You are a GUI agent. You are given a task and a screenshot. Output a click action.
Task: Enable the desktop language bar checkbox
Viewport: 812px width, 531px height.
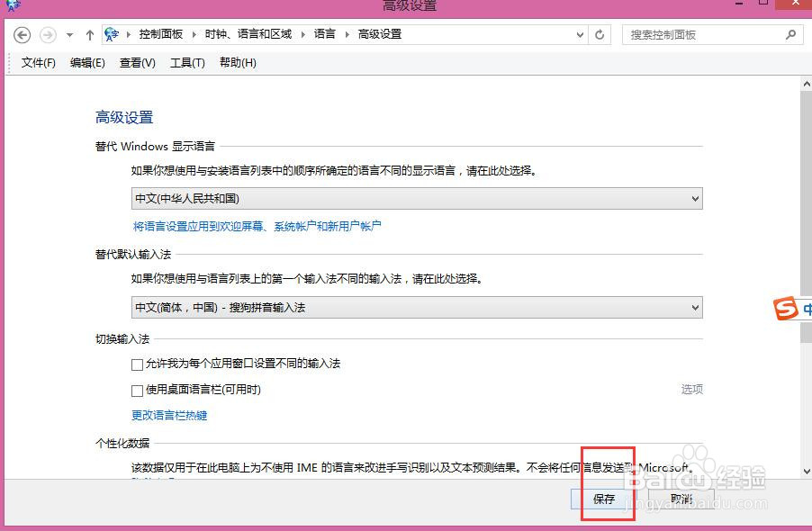pyautogui.click(x=137, y=389)
